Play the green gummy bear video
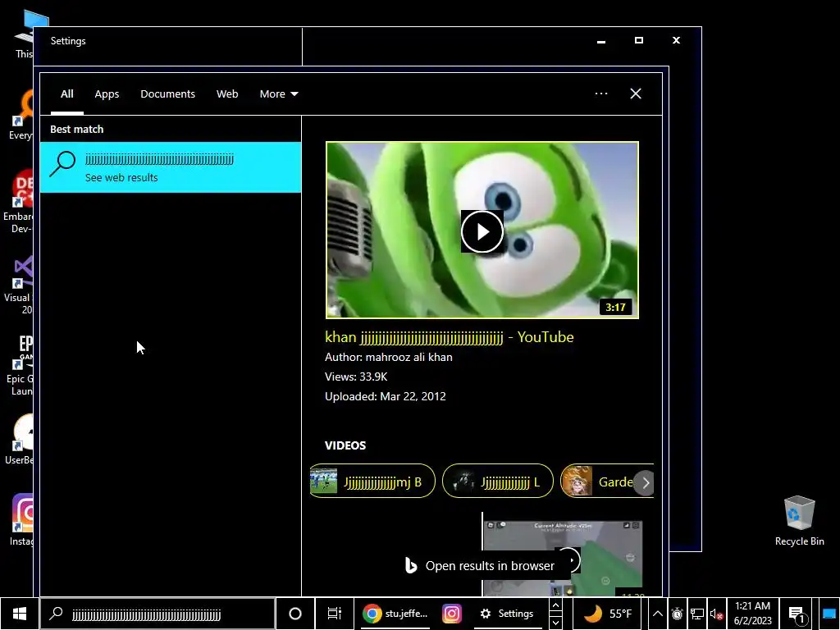This screenshot has height=630, width=840. (x=482, y=231)
